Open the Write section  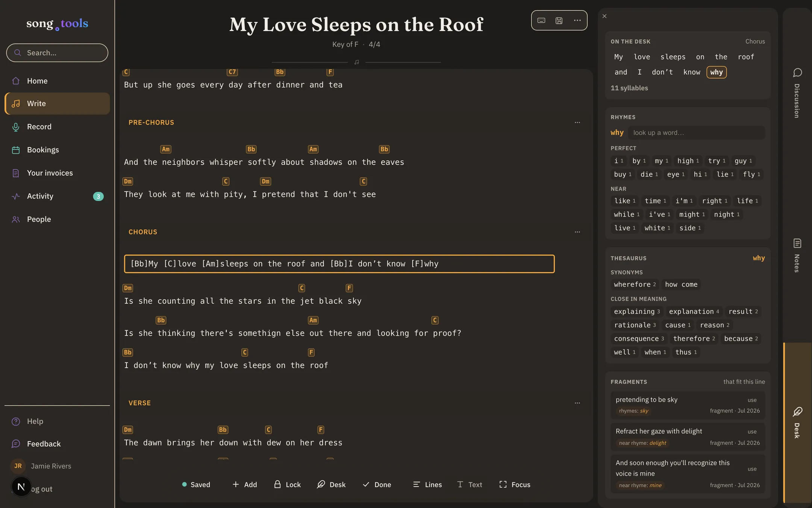57,103
